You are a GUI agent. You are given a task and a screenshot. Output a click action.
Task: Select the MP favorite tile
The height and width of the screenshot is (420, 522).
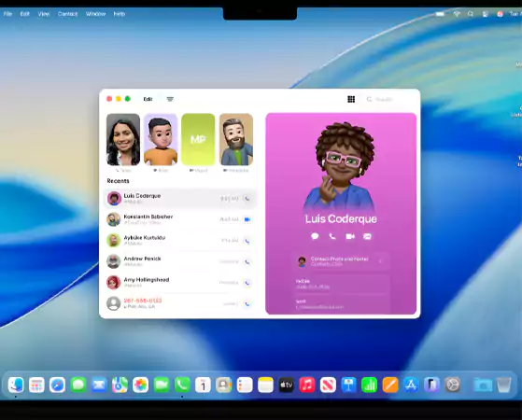click(x=198, y=139)
